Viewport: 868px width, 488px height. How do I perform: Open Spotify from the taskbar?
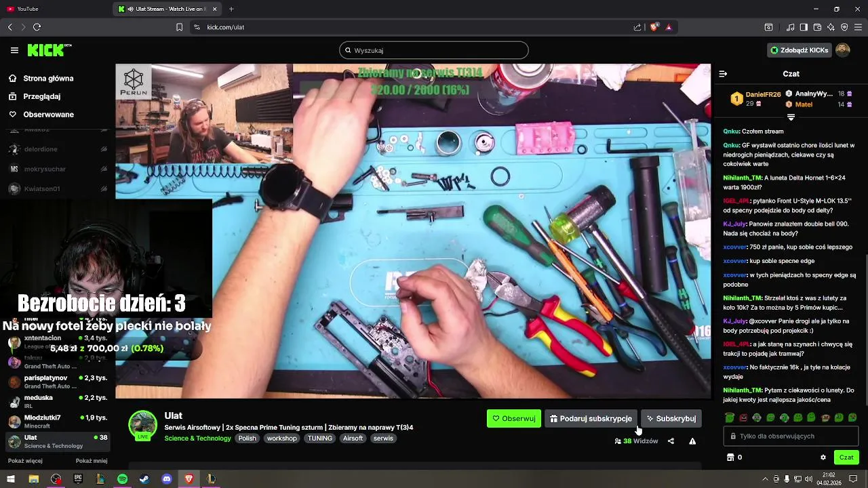click(x=122, y=479)
